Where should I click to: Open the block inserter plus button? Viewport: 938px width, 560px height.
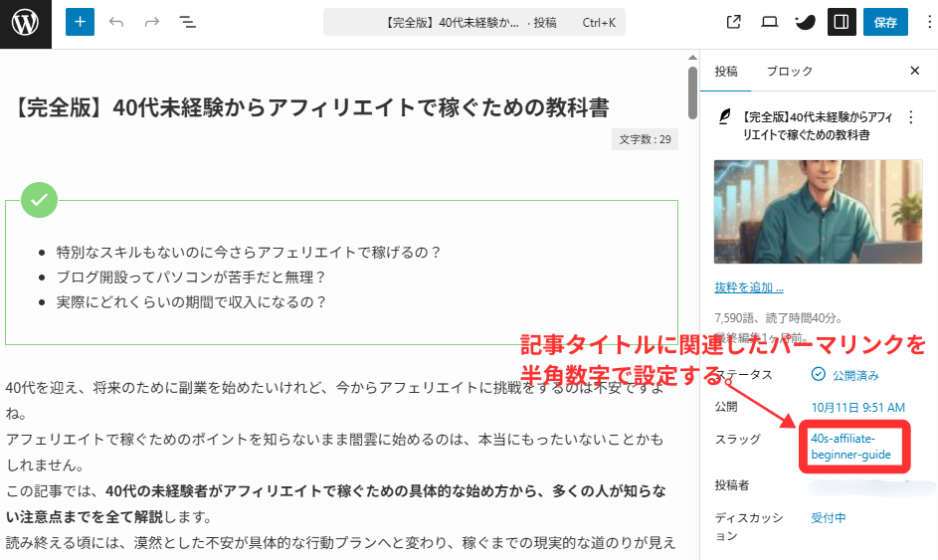[x=80, y=22]
